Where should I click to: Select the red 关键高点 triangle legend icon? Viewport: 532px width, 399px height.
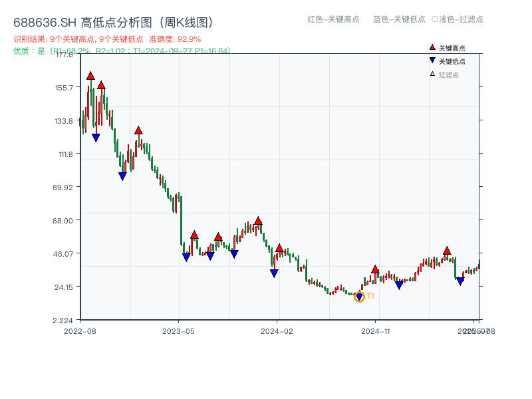click(x=432, y=47)
